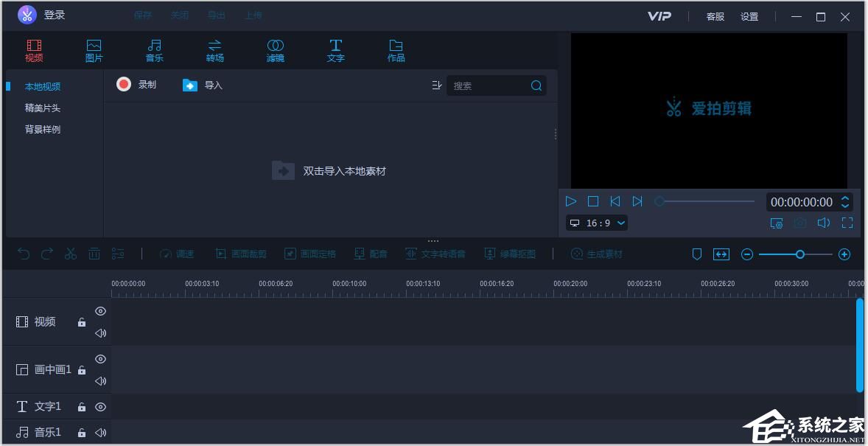The image size is (868, 446).
Task: Click the timeline zoom slider handle
Action: click(799, 254)
